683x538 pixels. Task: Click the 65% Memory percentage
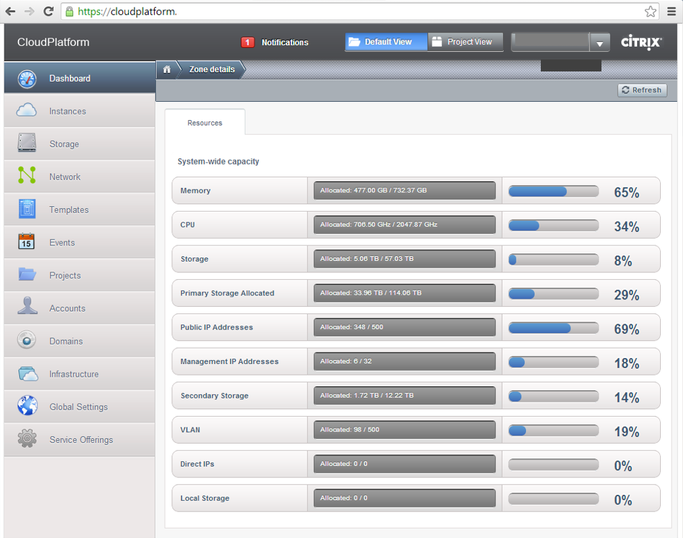coord(626,192)
